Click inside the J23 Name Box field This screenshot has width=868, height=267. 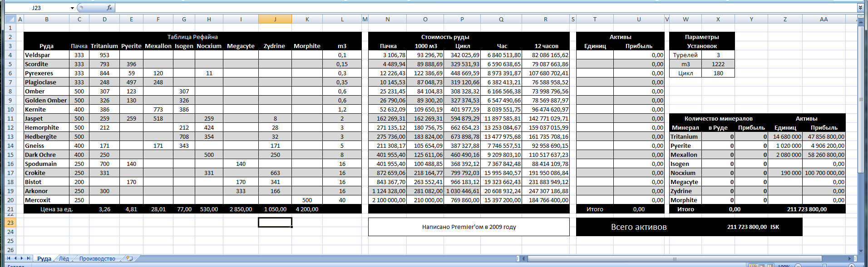click(36, 8)
